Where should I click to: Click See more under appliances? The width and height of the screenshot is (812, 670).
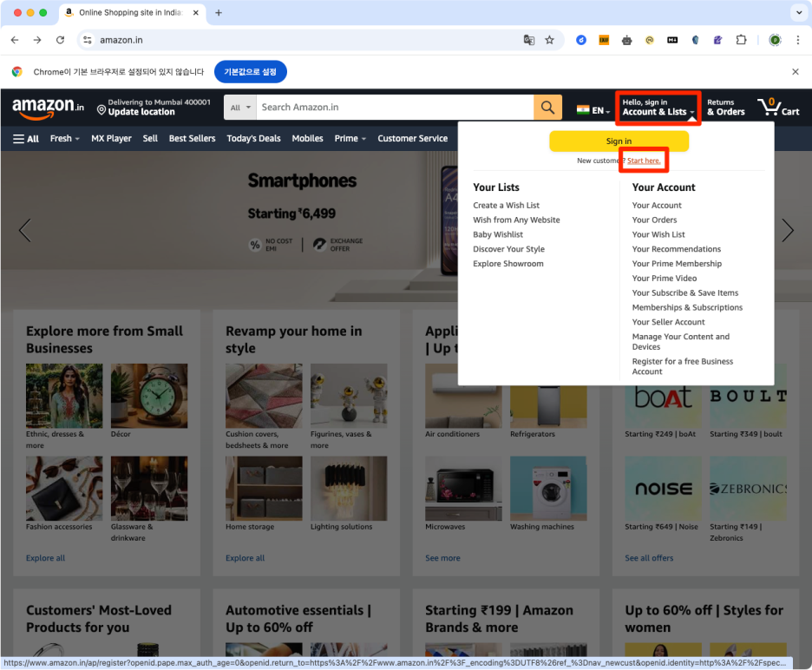point(442,558)
